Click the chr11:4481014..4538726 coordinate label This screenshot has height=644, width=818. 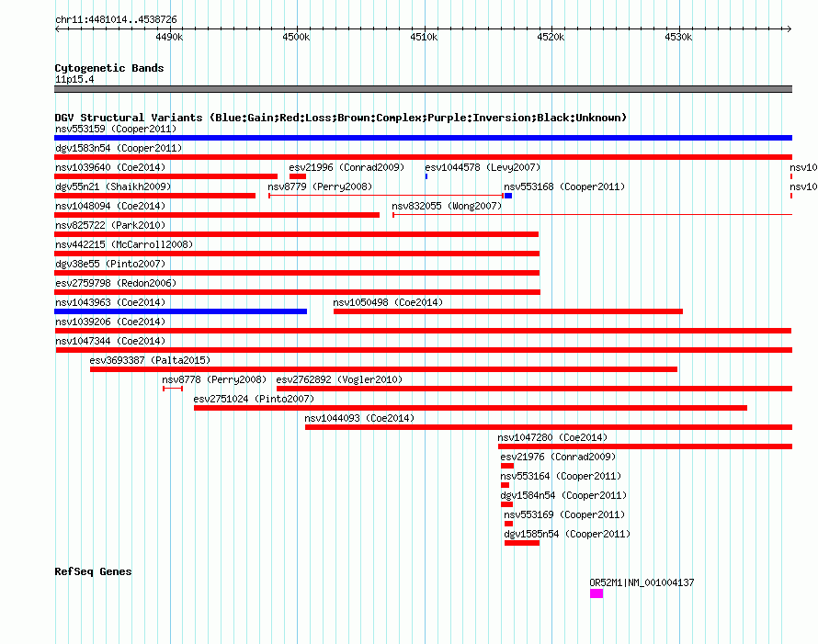click(116, 19)
